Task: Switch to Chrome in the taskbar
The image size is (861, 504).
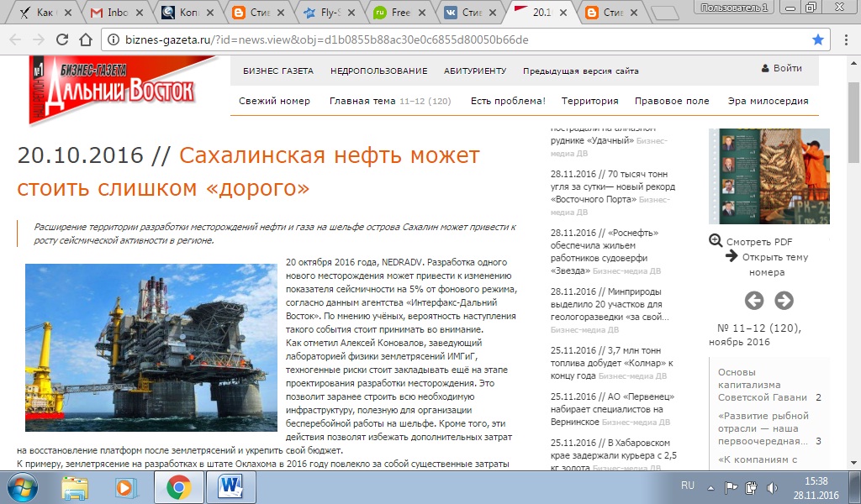Action: (x=178, y=487)
